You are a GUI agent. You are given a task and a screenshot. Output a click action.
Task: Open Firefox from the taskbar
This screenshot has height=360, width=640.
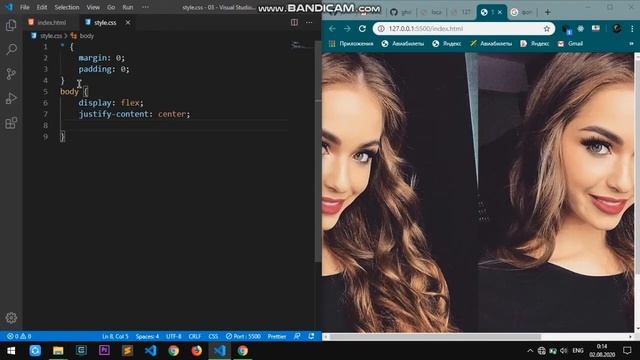(196, 351)
